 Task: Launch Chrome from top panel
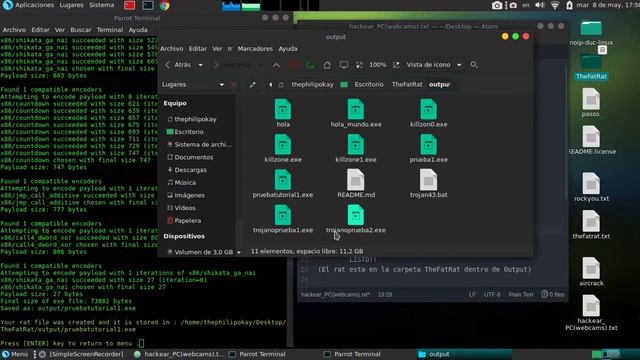pyautogui.click(x=165, y=5)
